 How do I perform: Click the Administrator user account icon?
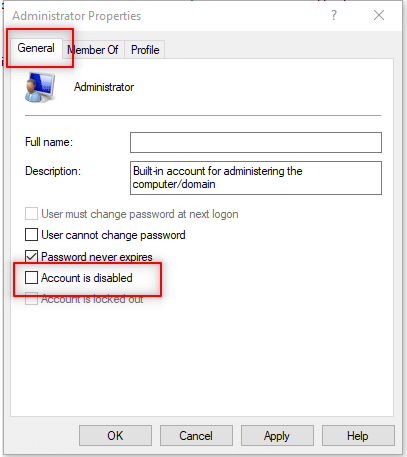coord(40,87)
